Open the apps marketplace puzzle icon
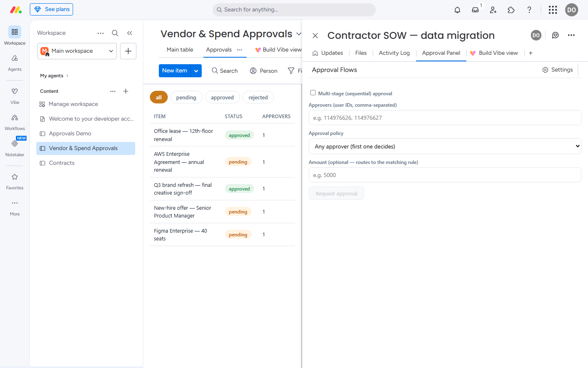The image size is (588, 368). (511, 10)
